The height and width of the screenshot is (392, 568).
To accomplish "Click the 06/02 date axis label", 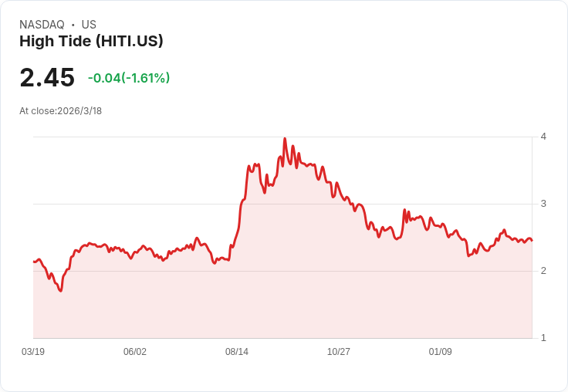I will [135, 351].
